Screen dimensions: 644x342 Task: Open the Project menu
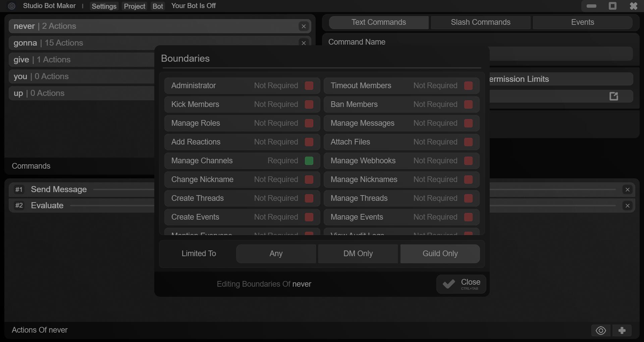(x=134, y=6)
